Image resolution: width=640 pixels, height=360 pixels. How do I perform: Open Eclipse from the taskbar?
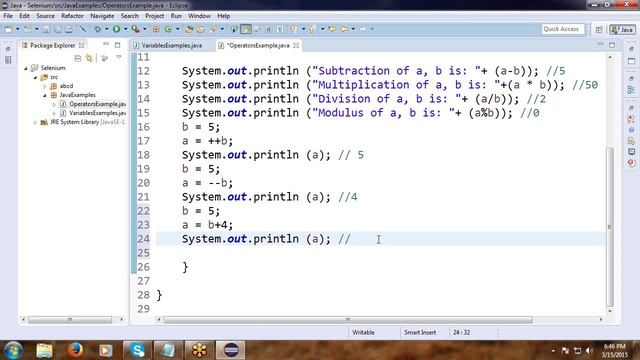[x=230, y=350]
